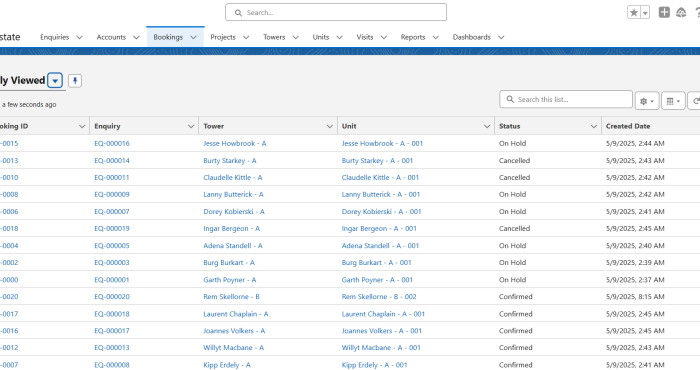Open Booking ID column actions chevron
This screenshot has height=370, width=700.
coord(82,126)
